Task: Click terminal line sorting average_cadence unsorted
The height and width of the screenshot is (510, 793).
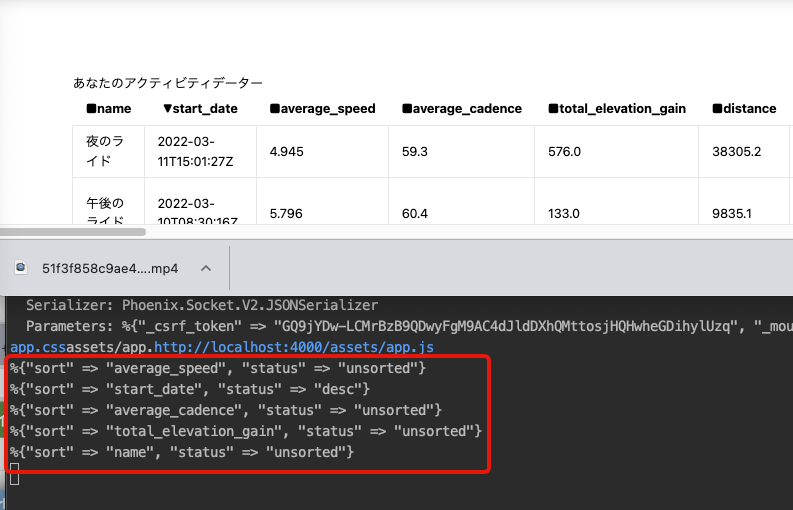Action: tap(226, 410)
